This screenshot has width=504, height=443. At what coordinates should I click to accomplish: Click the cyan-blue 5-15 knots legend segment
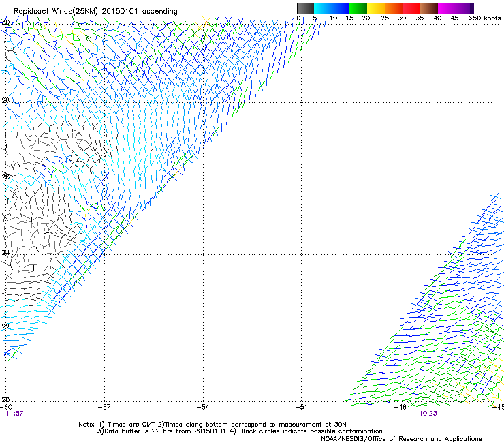point(332,8)
